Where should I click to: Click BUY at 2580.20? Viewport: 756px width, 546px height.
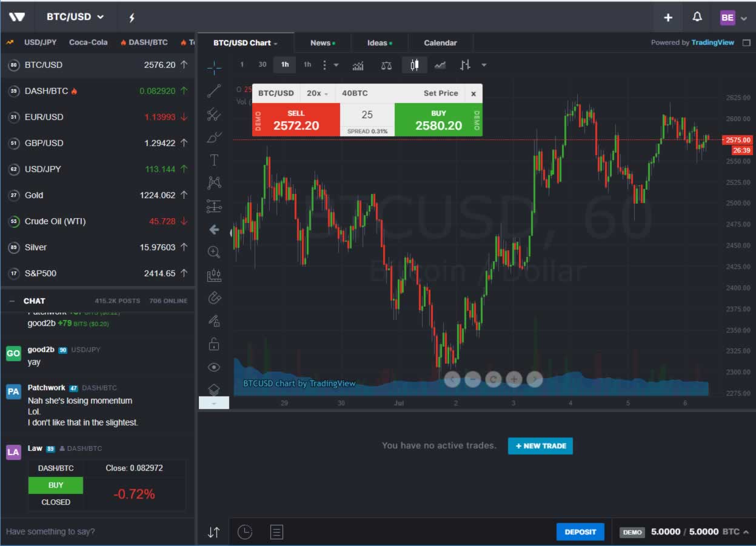(x=438, y=119)
